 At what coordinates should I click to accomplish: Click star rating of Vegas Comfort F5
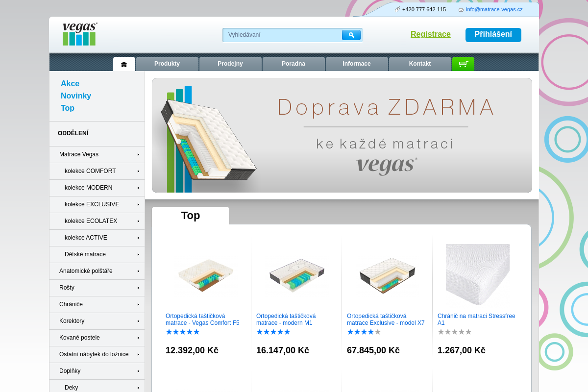tap(183, 332)
